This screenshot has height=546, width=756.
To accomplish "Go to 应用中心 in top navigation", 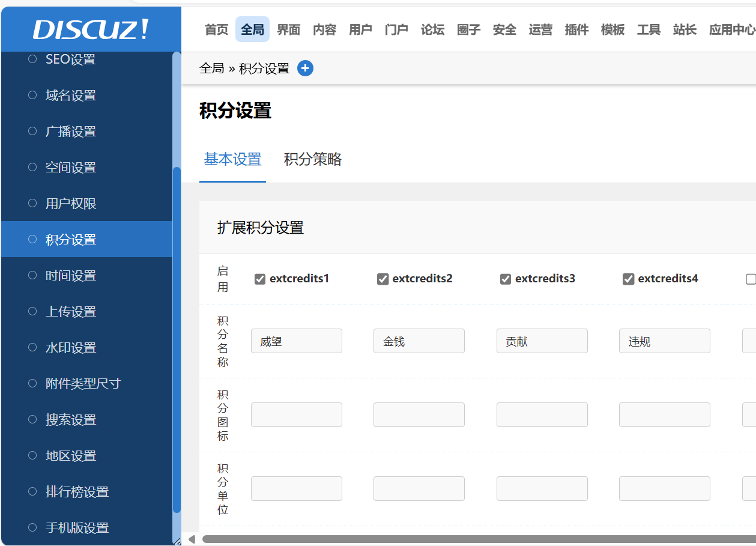I will coord(731,29).
